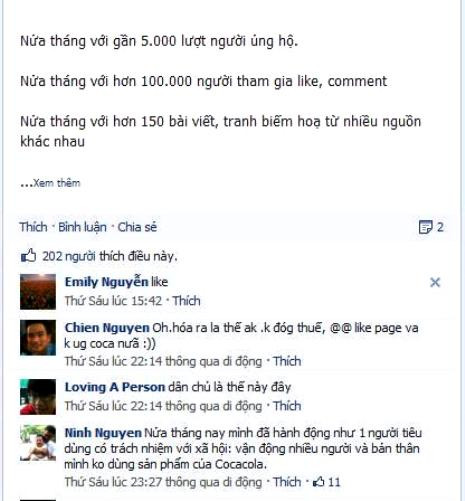
Task: Expand the post with Xem thêm
Action: 56,183
